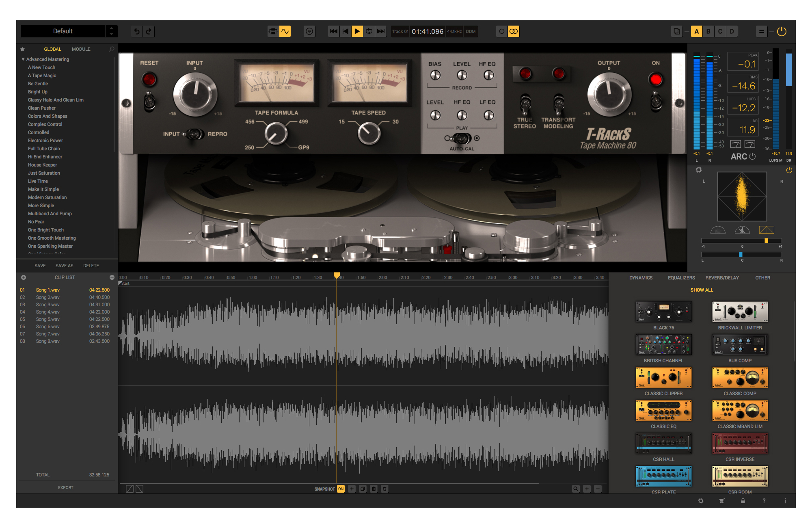Open the Default preset name dropdown
This screenshot has height=528, width=812.
coord(63,31)
